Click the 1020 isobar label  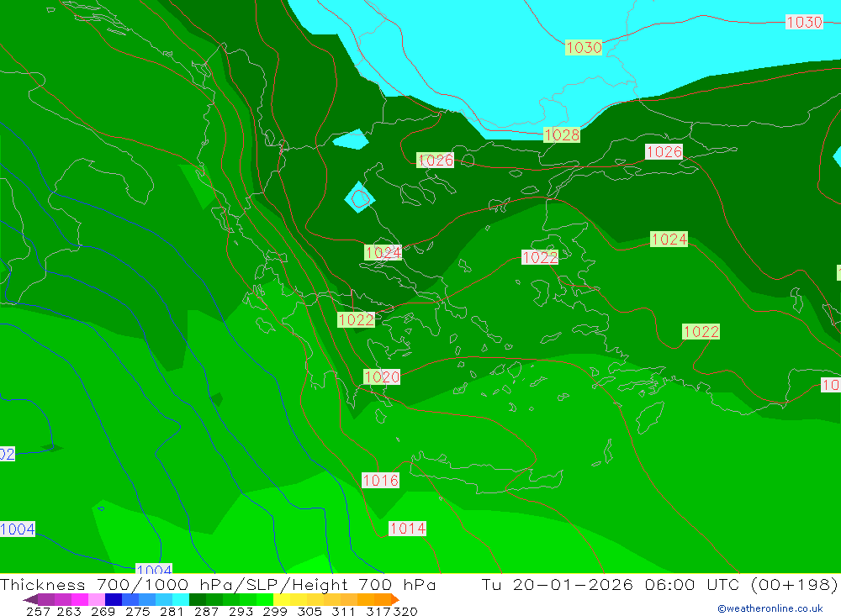381,376
